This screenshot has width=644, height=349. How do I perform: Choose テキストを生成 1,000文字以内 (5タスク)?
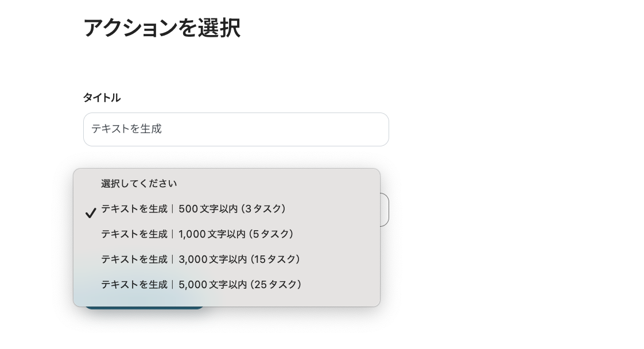[x=197, y=234]
